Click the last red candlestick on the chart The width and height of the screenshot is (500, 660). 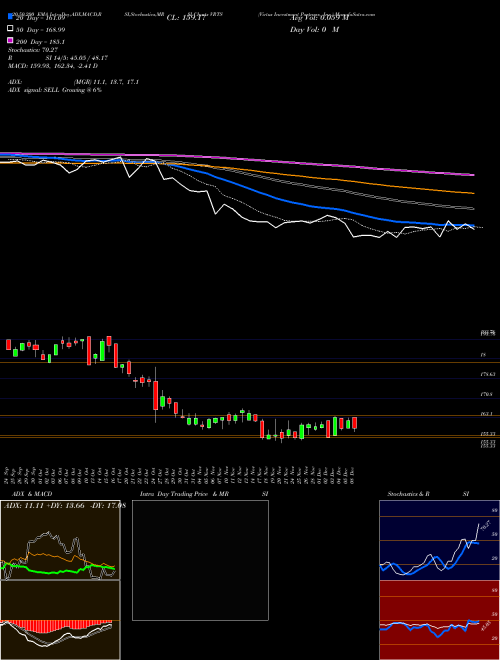click(x=355, y=423)
